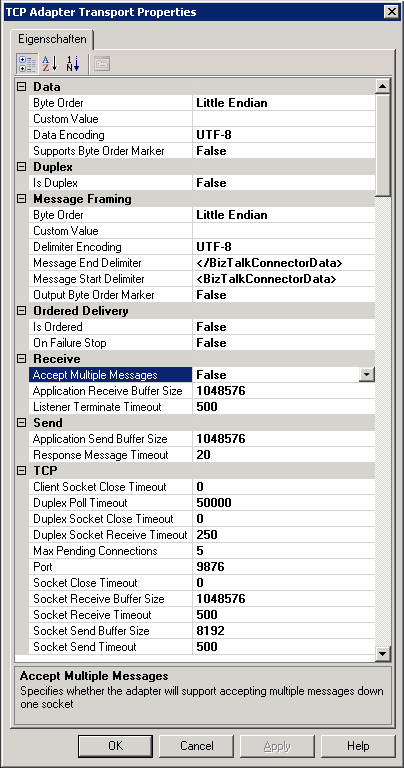Click the Message Start Delimiter value field
This screenshot has height=768, width=404.
coord(284,279)
